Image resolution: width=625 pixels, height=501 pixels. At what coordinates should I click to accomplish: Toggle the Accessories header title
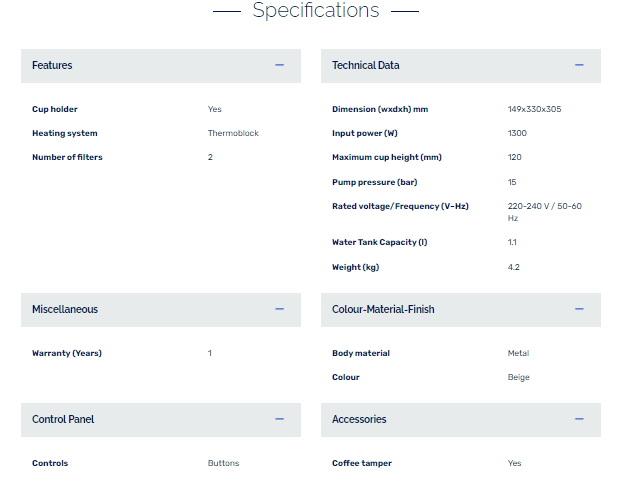359,419
